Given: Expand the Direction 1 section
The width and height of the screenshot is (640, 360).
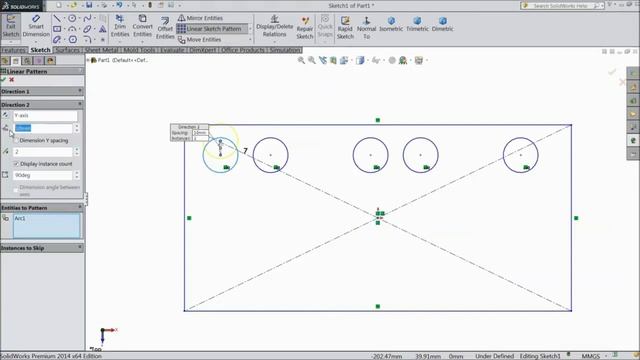Looking at the screenshot, I should (x=42, y=91).
